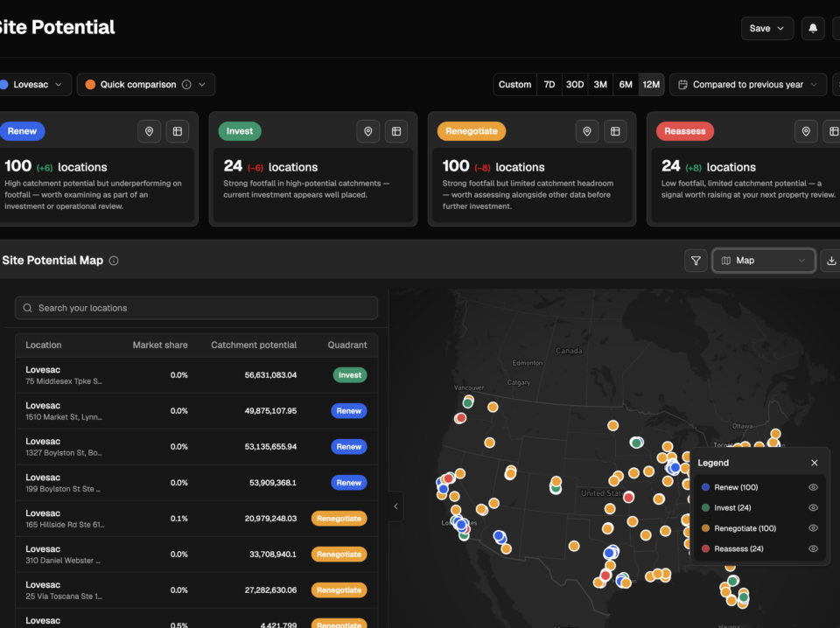The image size is (840, 628).
Task: Open the Quick comparison dropdown
Action: tap(146, 85)
